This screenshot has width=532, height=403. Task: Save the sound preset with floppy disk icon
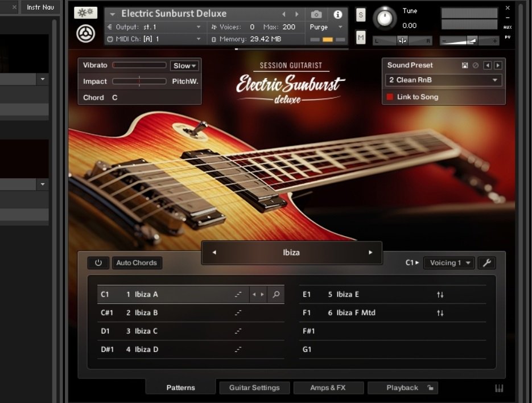click(x=465, y=65)
